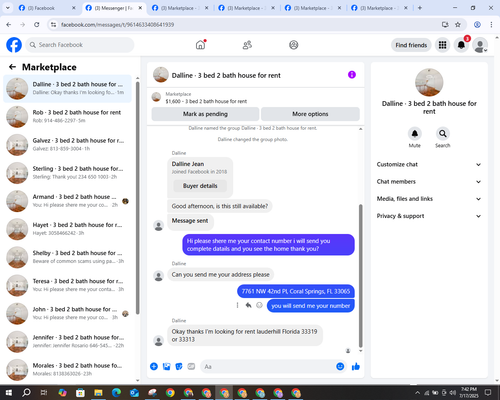Go back using the Marketplace arrow
The height and width of the screenshot is (400, 500).
coord(12,67)
